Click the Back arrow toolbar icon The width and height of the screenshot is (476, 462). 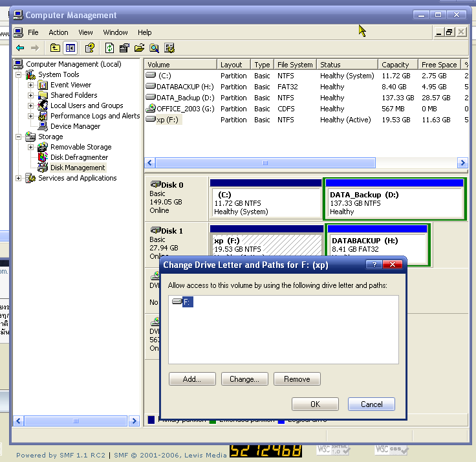click(20, 48)
